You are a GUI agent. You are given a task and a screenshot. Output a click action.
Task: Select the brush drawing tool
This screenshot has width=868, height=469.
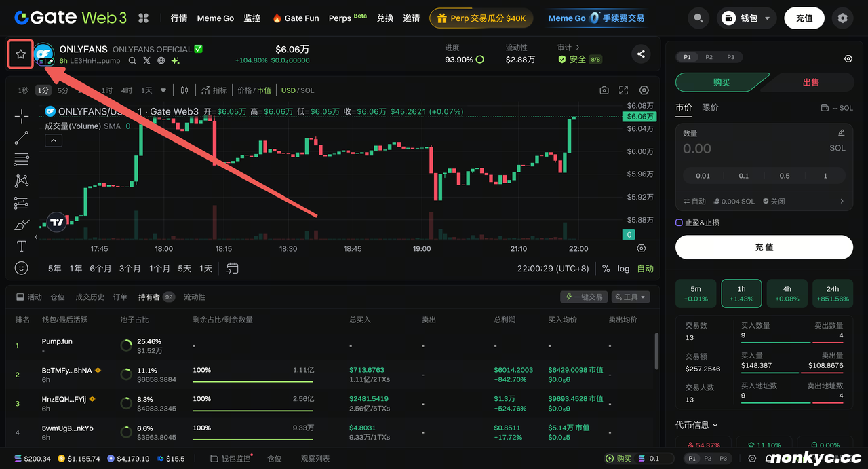coord(22,225)
